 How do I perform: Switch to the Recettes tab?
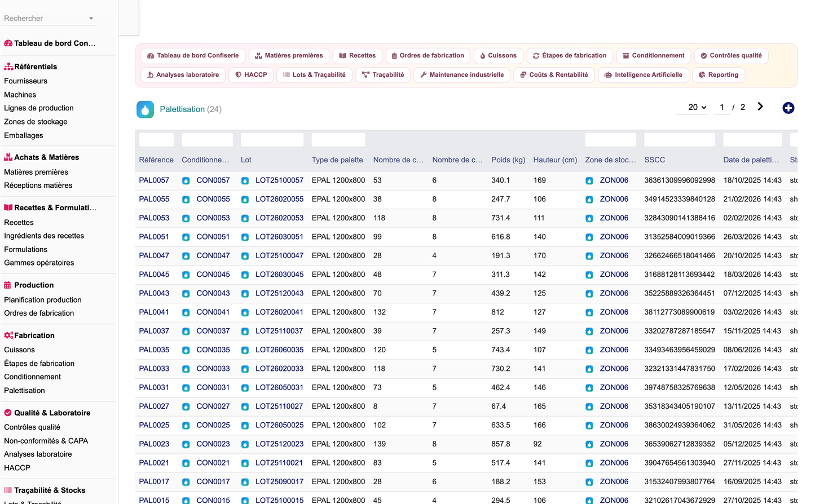pos(358,55)
